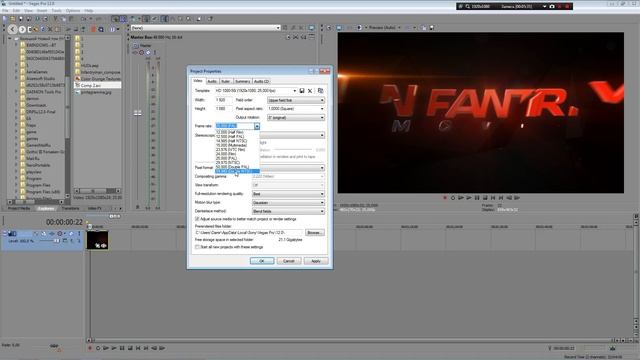Switch to the Ruler tab
640x360 pixels.
pyautogui.click(x=225, y=81)
